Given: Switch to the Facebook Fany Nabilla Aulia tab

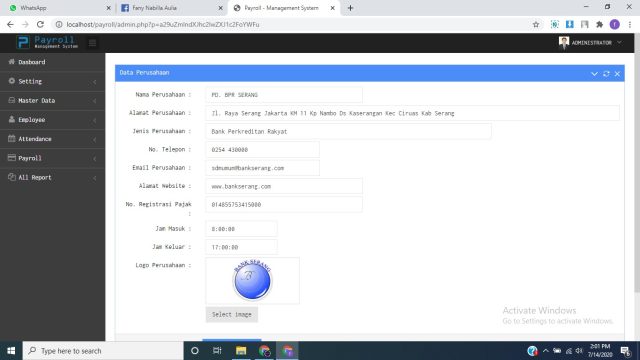Looking at the screenshot, I should coord(172,8).
